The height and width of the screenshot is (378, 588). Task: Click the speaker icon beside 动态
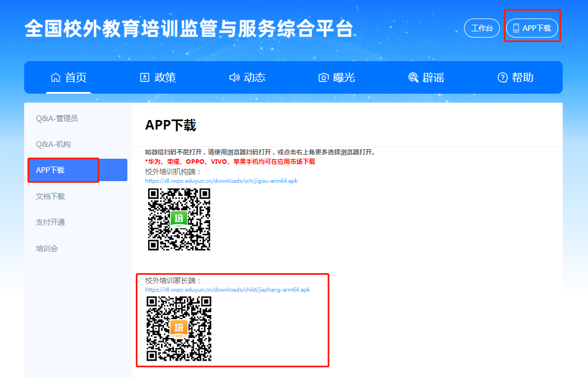(x=235, y=77)
